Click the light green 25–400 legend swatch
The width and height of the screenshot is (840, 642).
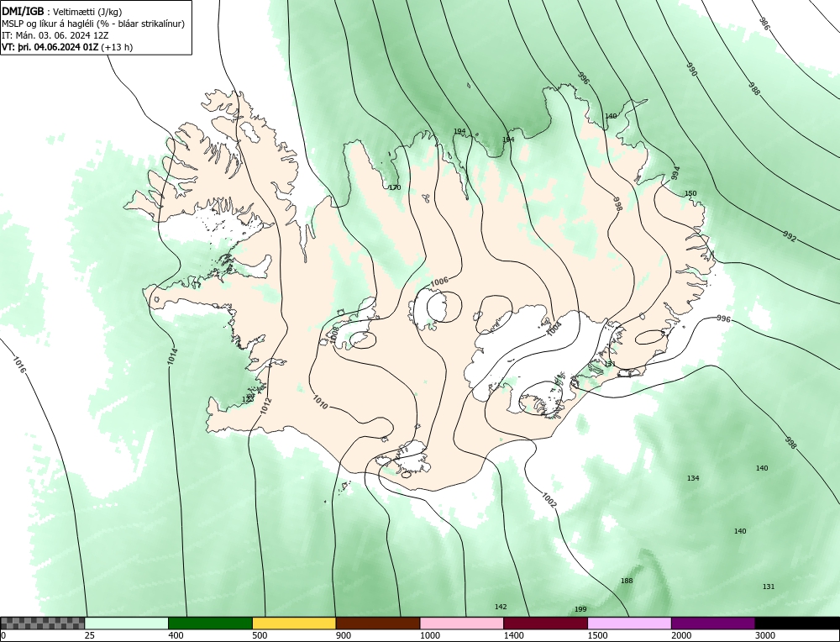127,623
